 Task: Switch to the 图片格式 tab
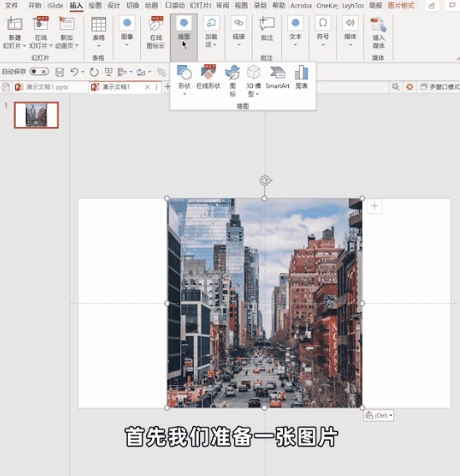(401, 6)
